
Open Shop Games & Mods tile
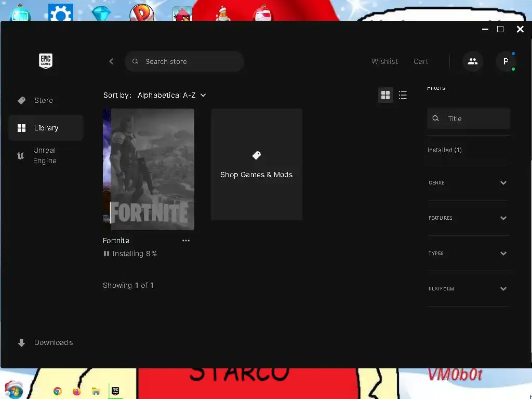pyautogui.click(x=257, y=164)
